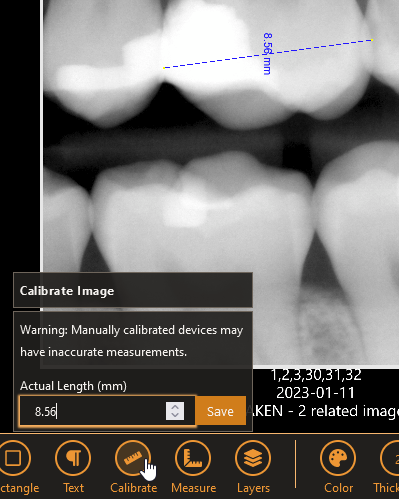Click Save in Calibrate Image popup
This screenshot has width=399, height=499.
[220, 411]
